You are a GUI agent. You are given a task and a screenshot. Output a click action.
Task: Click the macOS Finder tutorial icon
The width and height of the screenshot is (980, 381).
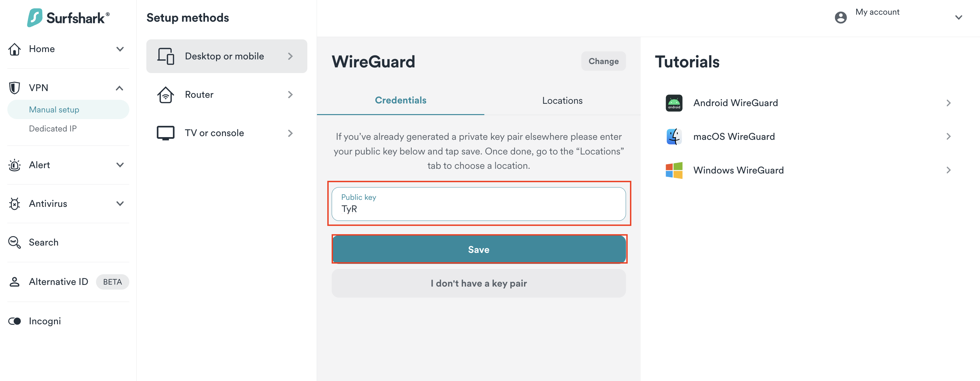[674, 137]
